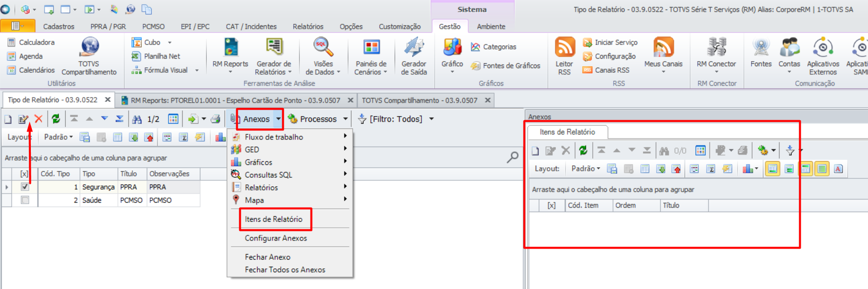Expand the Consultas SQL submenu

(290, 175)
